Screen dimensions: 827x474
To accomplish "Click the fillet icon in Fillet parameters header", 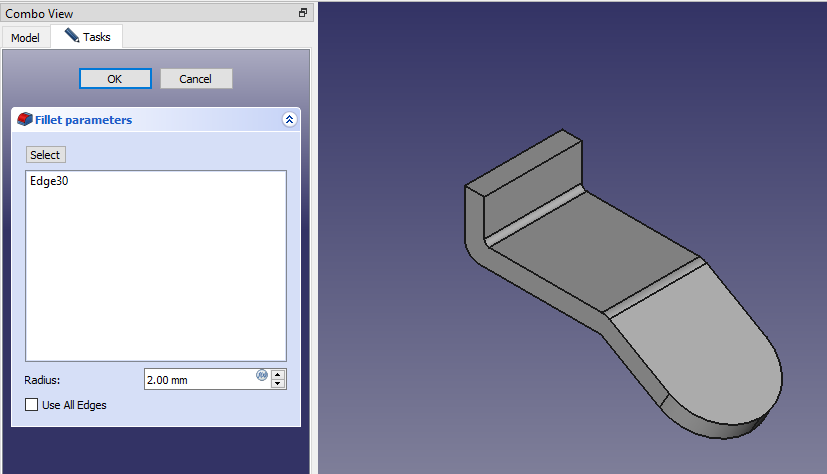I will (25, 120).
